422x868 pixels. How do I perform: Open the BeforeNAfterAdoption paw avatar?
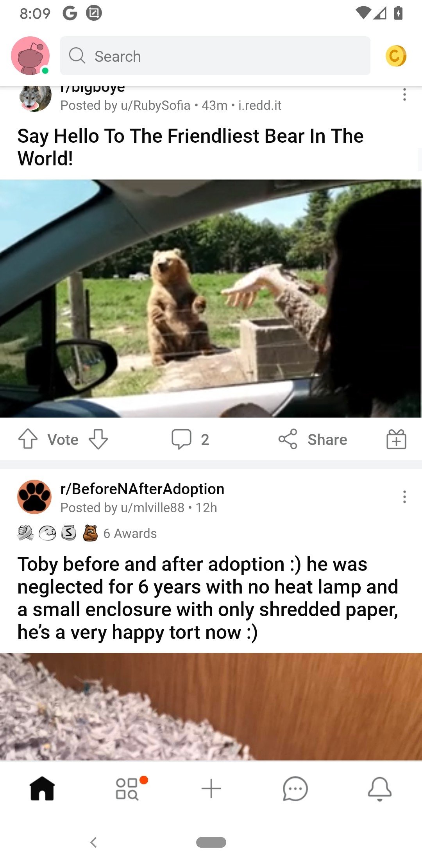(x=34, y=497)
